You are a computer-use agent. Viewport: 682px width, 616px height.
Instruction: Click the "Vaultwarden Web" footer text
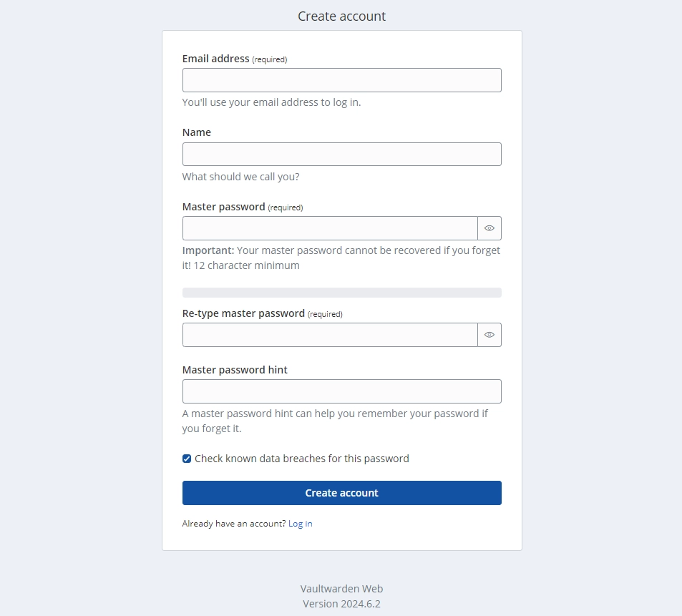coord(341,589)
